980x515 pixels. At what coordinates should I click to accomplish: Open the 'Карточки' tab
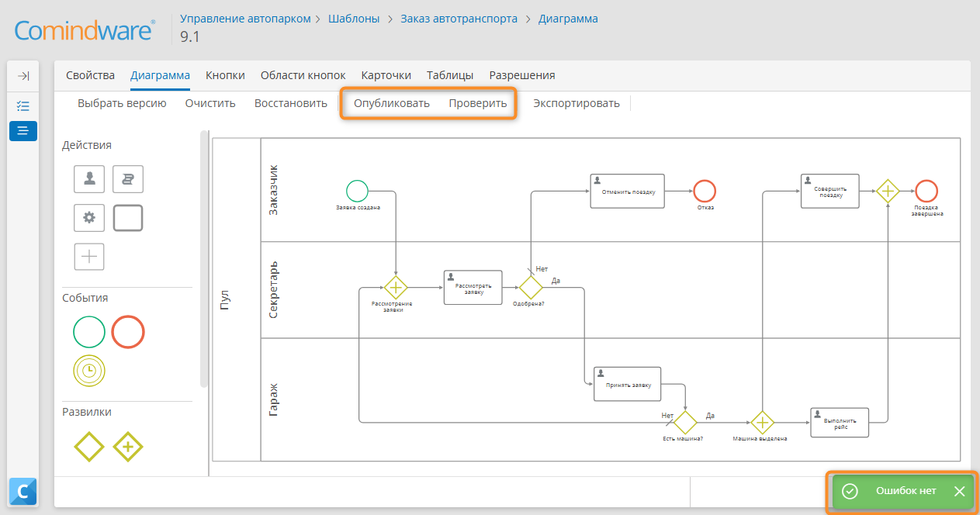pyautogui.click(x=386, y=75)
